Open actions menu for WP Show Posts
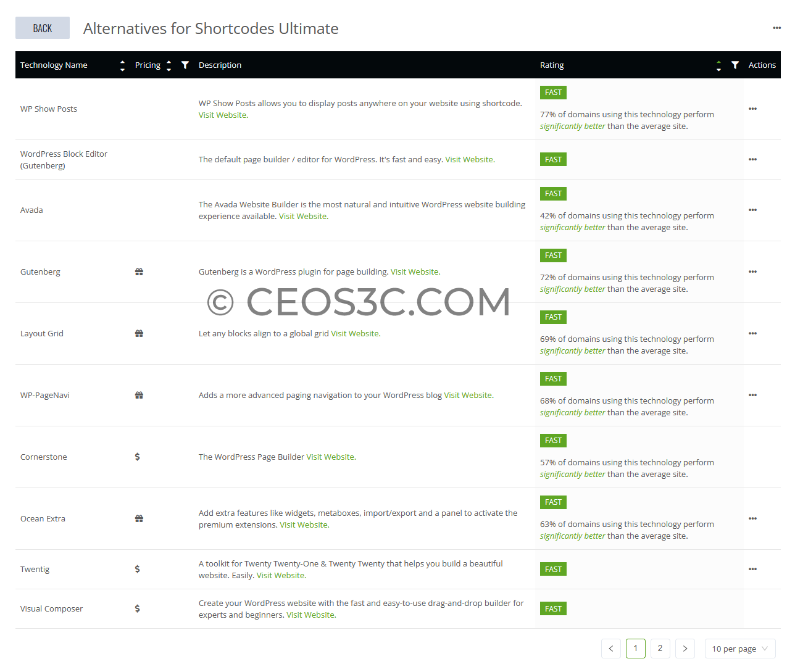The image size is (795, 672). pyautogui.click(x=752, y=109)
